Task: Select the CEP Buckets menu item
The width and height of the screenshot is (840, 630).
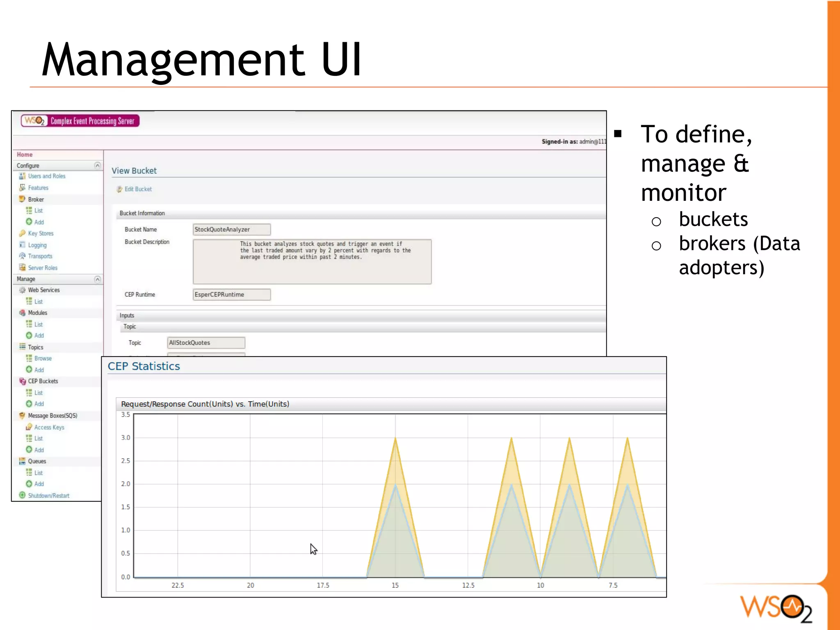Action: [x=43, y=381]
